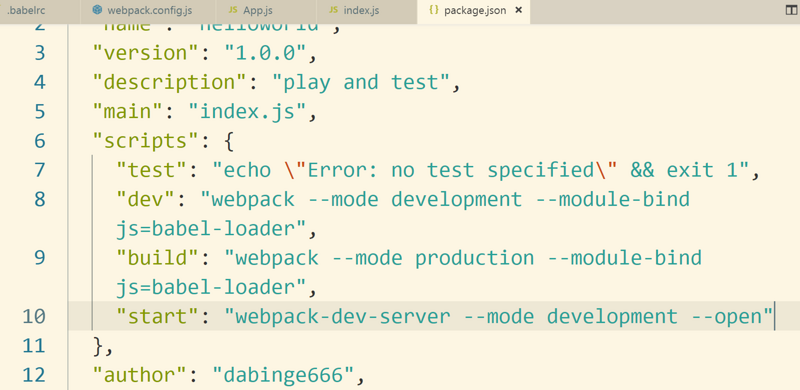Click "production" in the build script

click(474, 257)
